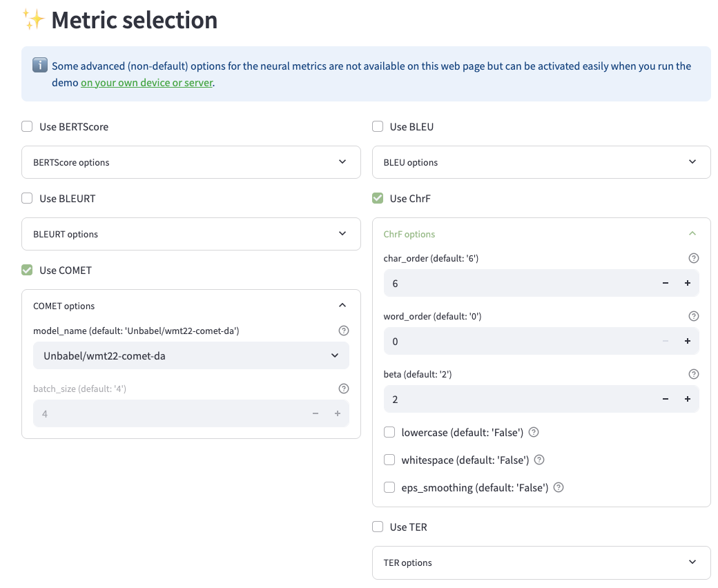Click the char_order number input field
The image size is (718, 588).
(x=520, y=283)
